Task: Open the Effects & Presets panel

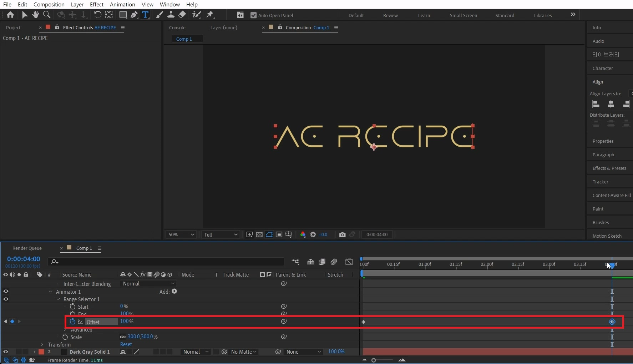Action: click(x=609, y=168)
